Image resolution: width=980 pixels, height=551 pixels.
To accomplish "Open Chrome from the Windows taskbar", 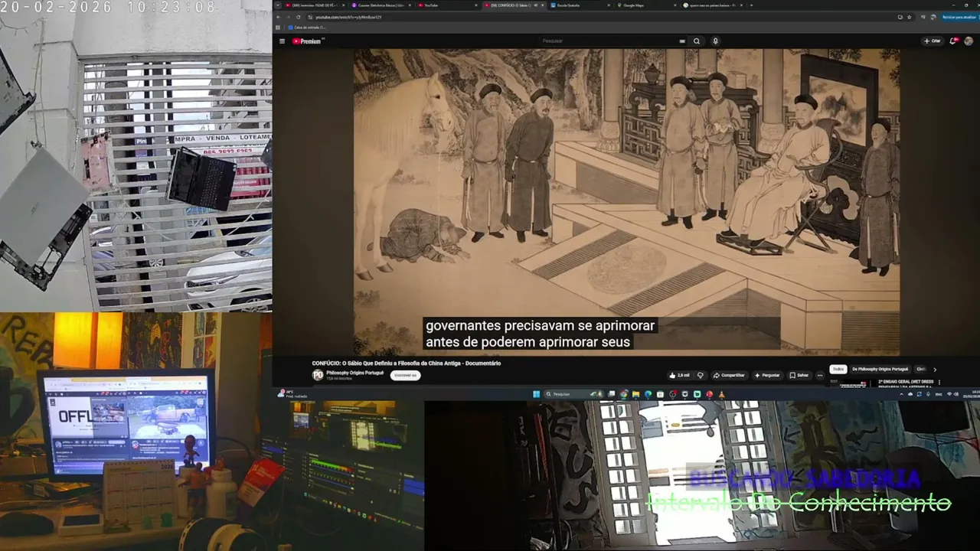I will (x=624, y=394).
